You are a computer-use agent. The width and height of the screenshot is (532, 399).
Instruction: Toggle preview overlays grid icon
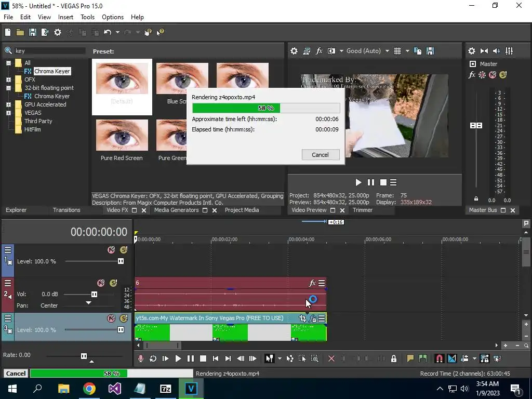point(397,51)
